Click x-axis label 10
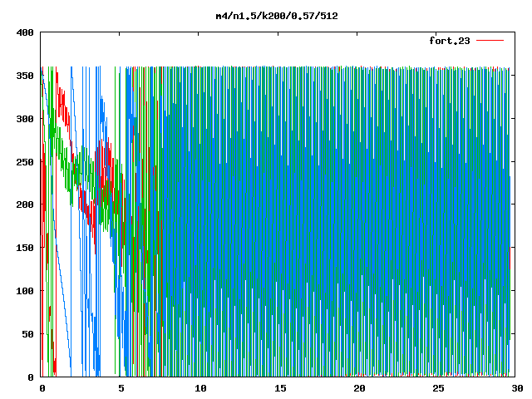This screenshot has height=399, width=532. pyautogui.click(x=200, y=388)
